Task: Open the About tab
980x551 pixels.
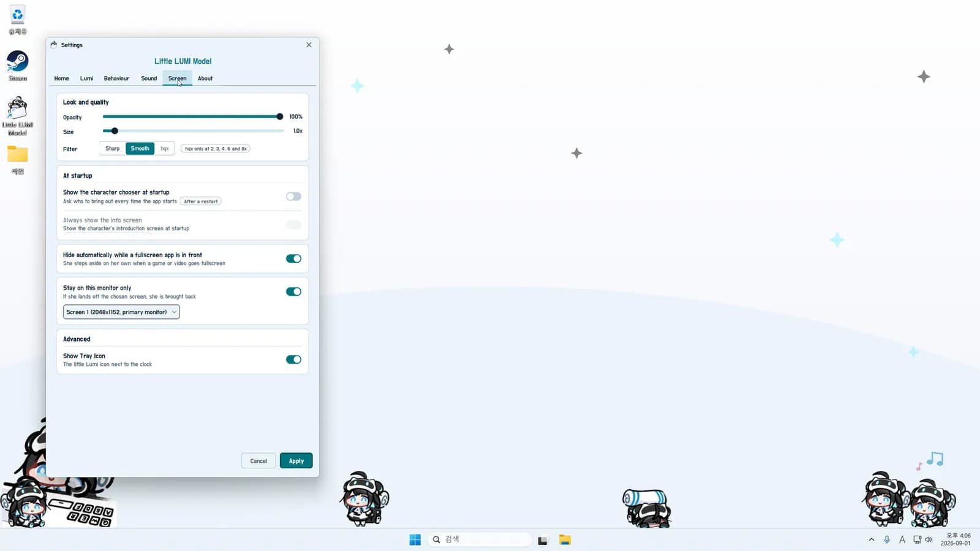Action: pos(205,78)
